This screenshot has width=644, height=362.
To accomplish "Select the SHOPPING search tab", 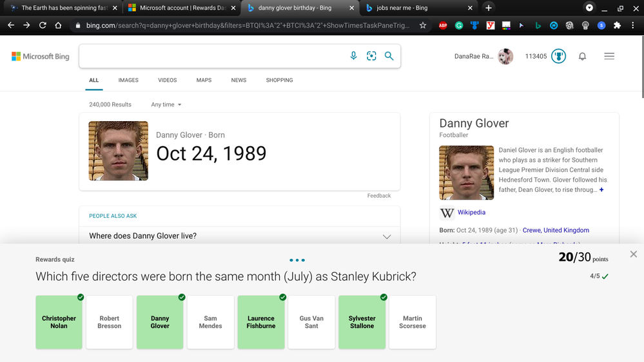I will point(279,80).
